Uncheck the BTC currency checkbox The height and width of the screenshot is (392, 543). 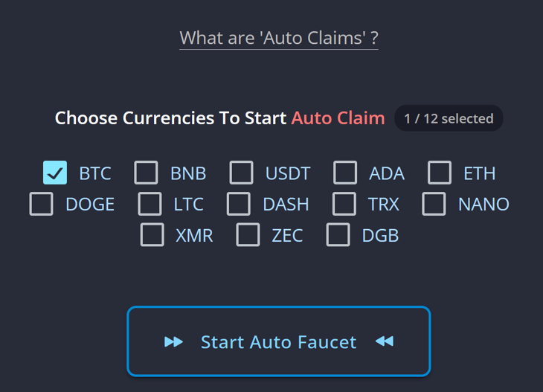click(55, 173)
